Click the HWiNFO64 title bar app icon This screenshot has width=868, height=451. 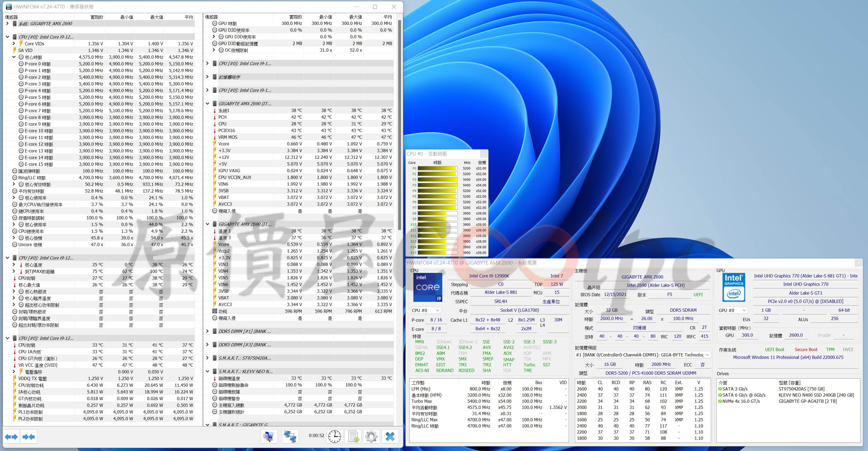coord(9,7)
